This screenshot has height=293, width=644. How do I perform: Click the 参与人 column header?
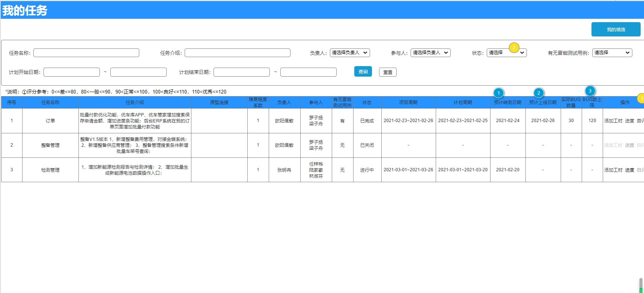click(x=316, y=102)
